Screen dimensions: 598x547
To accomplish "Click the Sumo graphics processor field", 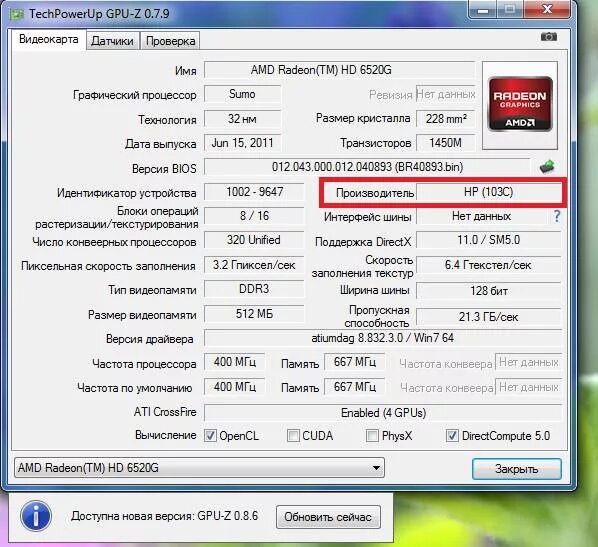I will [x=243, y=94].
